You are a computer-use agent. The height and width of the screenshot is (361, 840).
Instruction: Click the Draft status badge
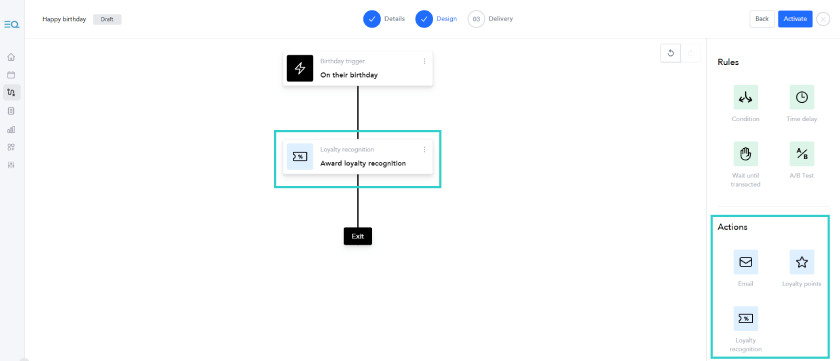[x=107, y=19]
